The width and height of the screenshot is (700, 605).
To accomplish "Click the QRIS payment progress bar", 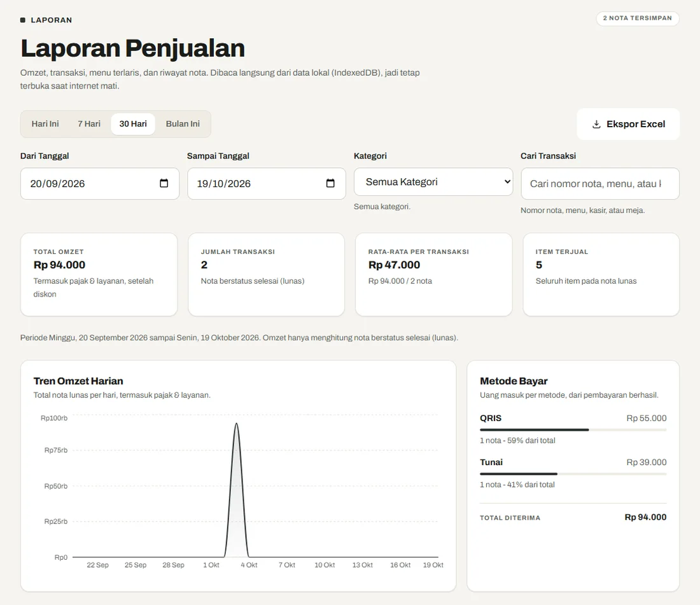I will tap(573, 429).
